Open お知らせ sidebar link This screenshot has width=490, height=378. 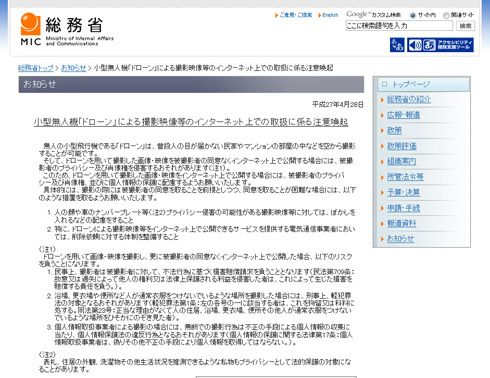click(400, 239)
